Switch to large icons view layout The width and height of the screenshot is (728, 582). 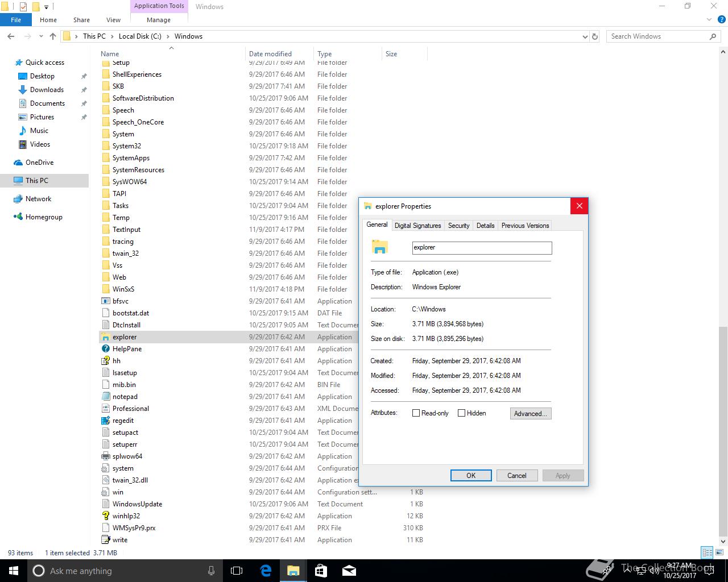pos(719,552)
